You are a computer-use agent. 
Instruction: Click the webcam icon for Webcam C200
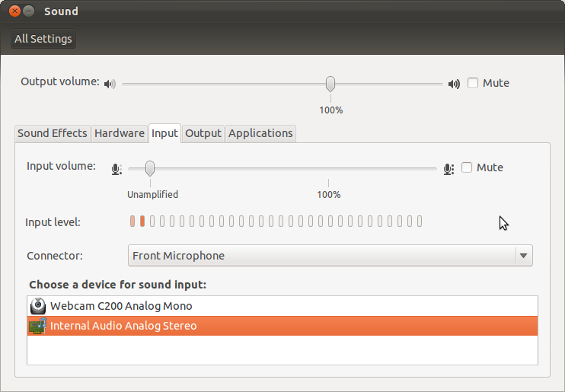[x=38, y=306]
